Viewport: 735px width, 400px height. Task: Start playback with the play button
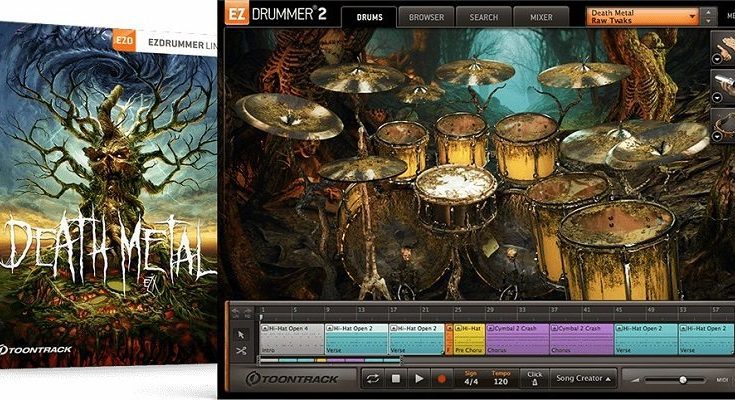[419, 379]
